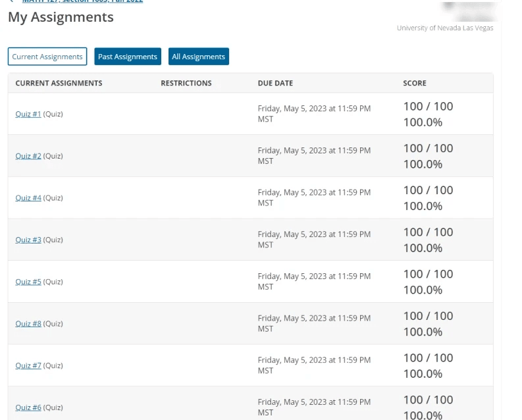The width and height of the screenshot is (522, 420).
Task: Click the back chevron beside the course link
Action: coord(12,1)
